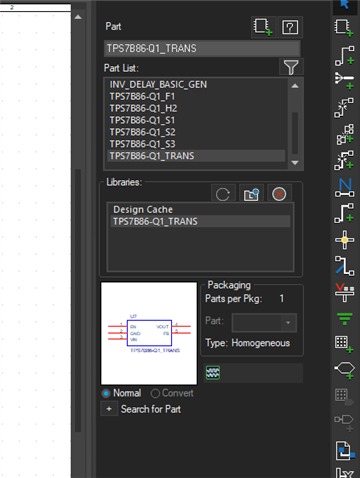
Task: Click the Part name input field
Action: point(202,48)
